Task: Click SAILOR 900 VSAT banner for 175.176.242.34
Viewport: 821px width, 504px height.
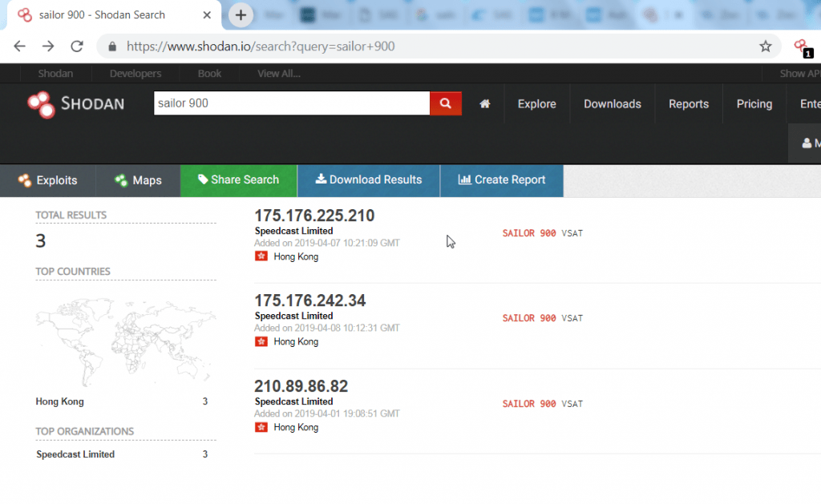Action: pos(543,318)
